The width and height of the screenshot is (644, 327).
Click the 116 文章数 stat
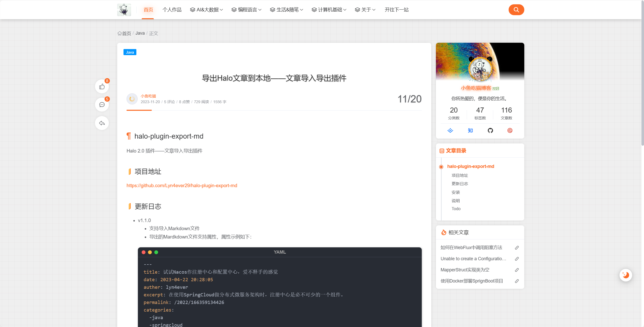[x=506, y=113]
